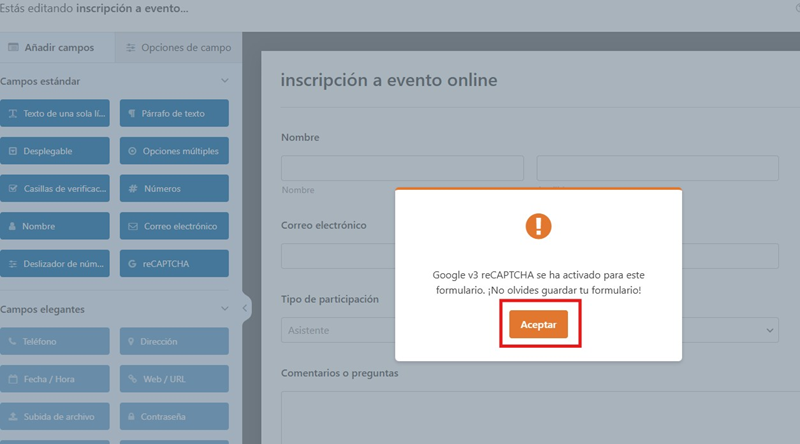Viewport: 800px width, 444px height.
Task: Open the Opciones de campo tab
Action: point(179,47)
